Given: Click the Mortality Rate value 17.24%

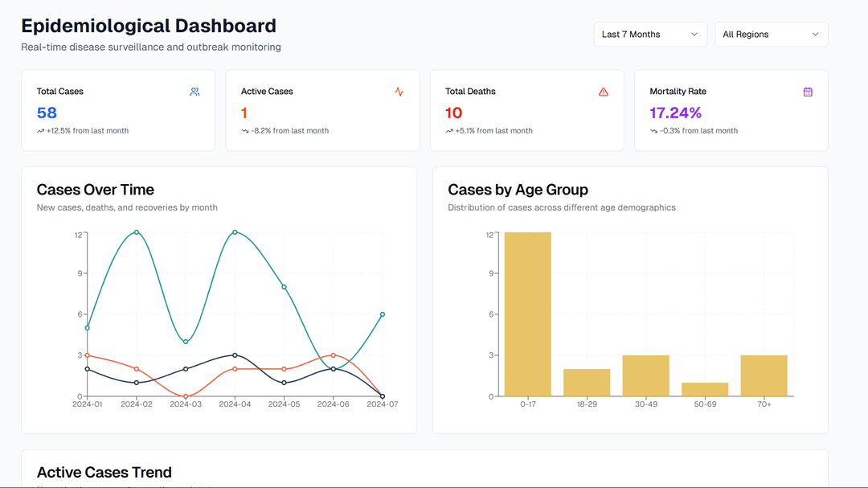Looking at the screenshot, I should tap(675, 113).
